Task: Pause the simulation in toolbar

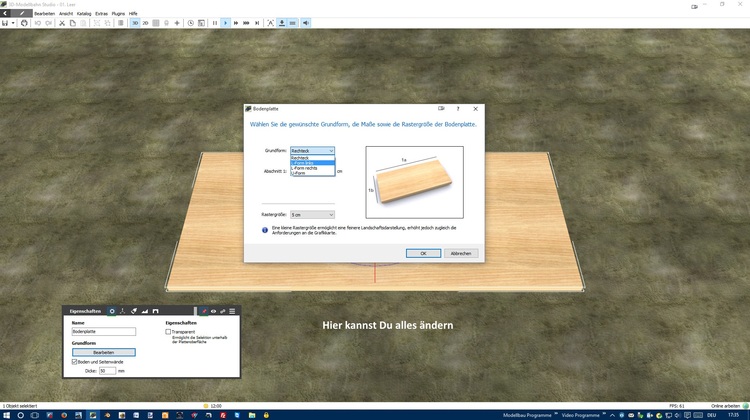Action: tap(215, 22)
